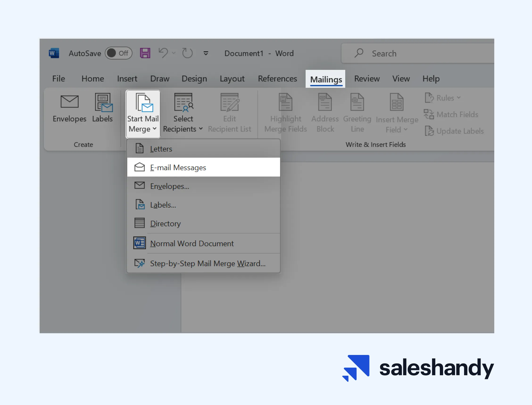Expand the Rules dropdown
The width and height of the screenshot is (532, 405).
(x=443, y=98)
